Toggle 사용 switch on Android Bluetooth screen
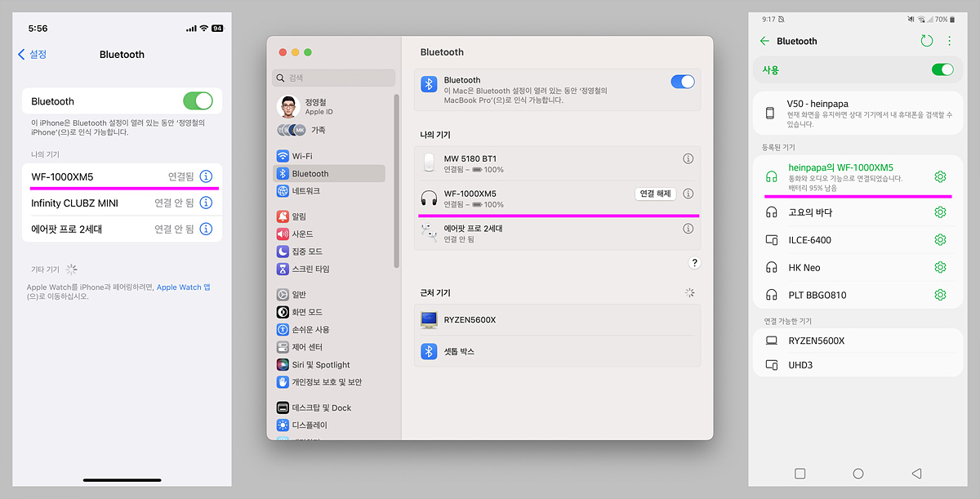Viewport: 980px width, 499px height. click(942, 70)
